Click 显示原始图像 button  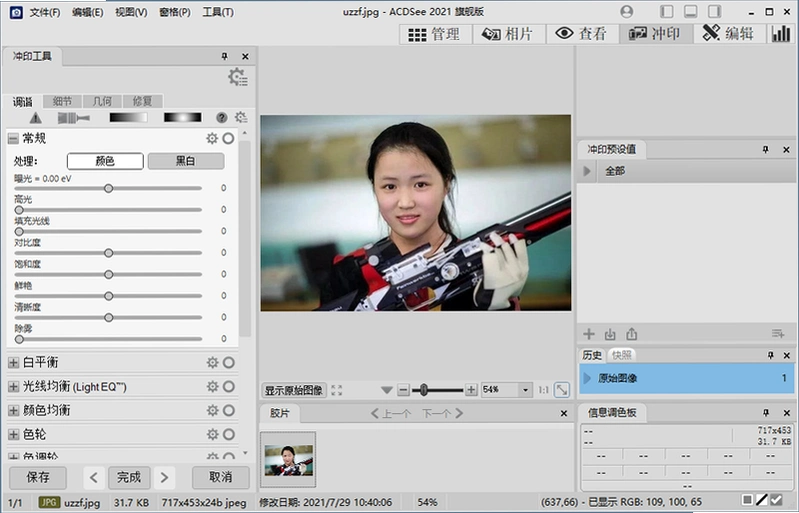(x=294, y=390)
